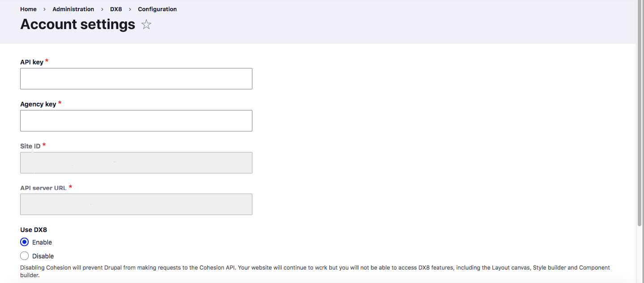Click the red required asterisk beside API key

47,61
